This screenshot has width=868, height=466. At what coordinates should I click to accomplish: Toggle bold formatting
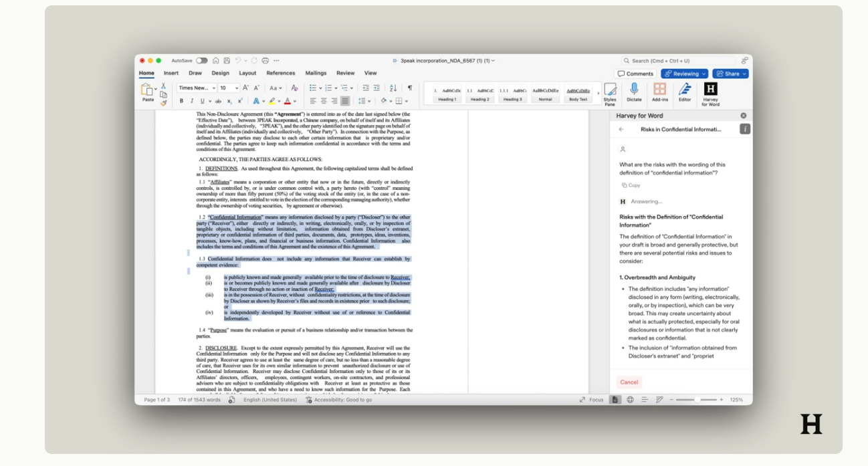(x=181, y=101)
